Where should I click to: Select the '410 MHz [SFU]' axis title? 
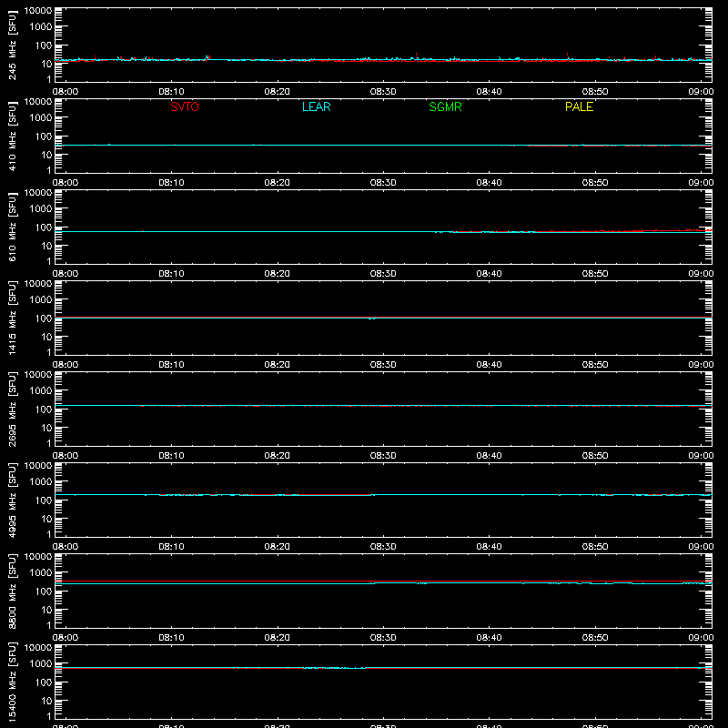[12, 136]
